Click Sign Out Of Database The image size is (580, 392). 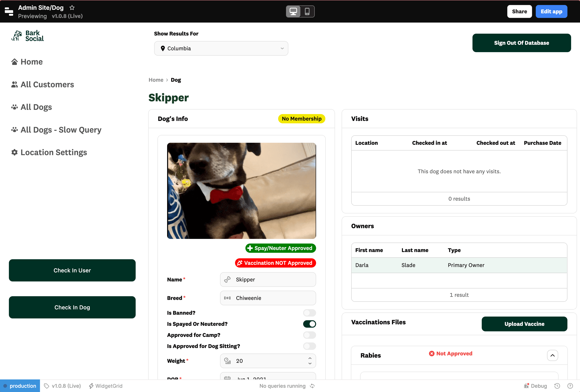[522, 43]
